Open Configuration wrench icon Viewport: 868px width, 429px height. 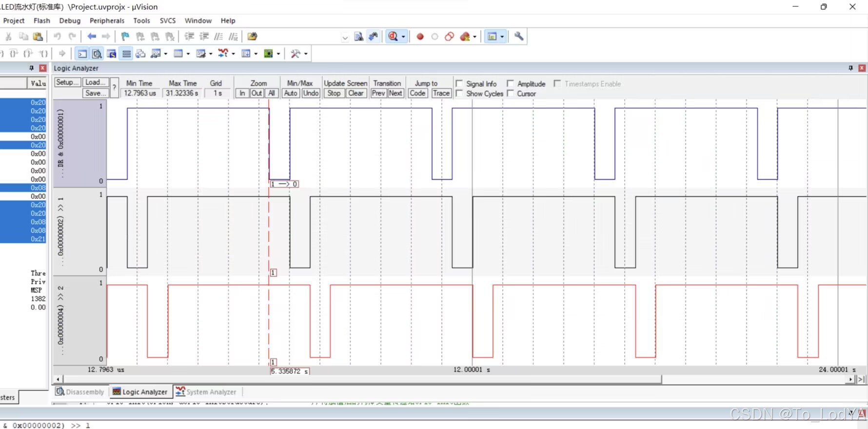519,37
